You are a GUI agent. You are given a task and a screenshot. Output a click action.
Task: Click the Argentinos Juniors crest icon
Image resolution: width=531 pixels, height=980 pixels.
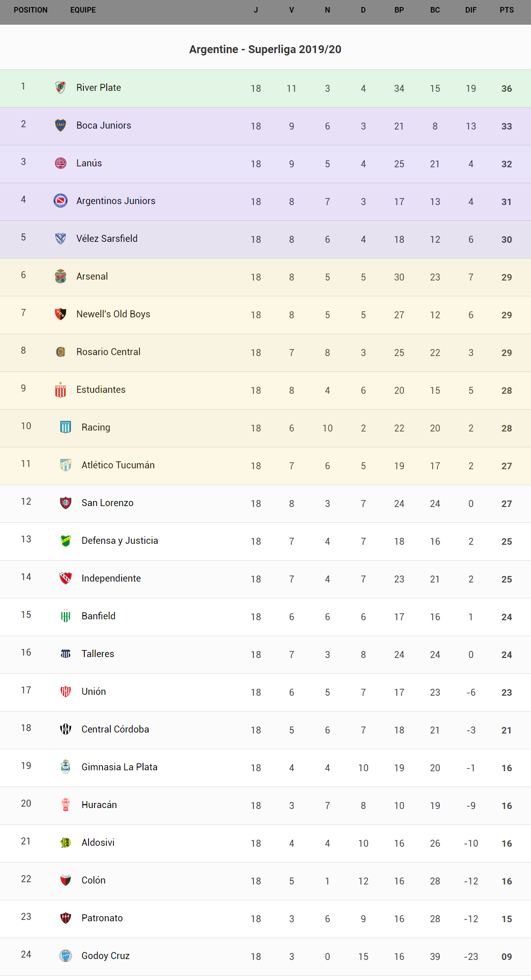pyautogui.click(x=61, y=201)
